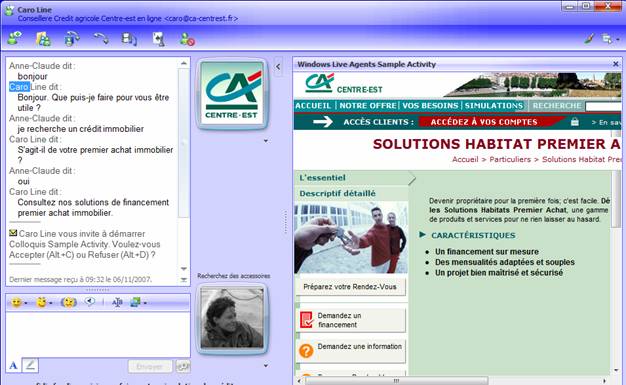Click the white arrow icon before ACCÈS CLIENTS
626x385 pixels.
(x=323, y=121)
